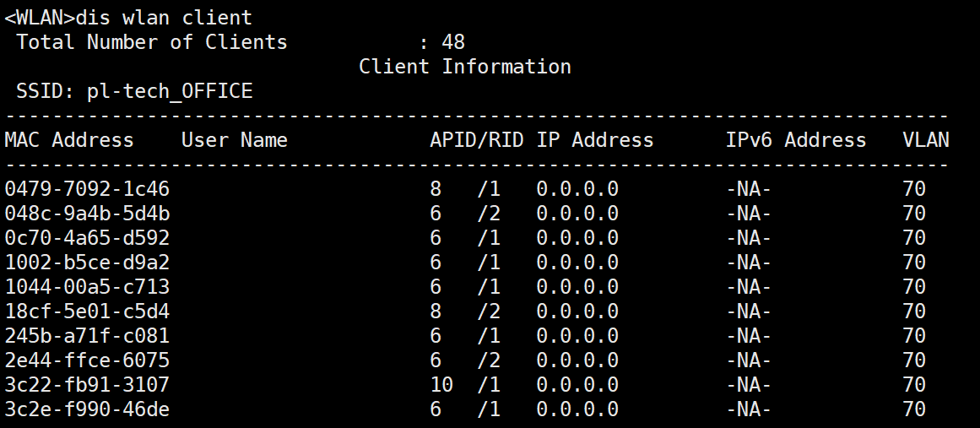This screenshot has width=980, height=428.
Task: Click MAC address 1002-b5ce-d9a2
Action: click(x=87, y=263)
